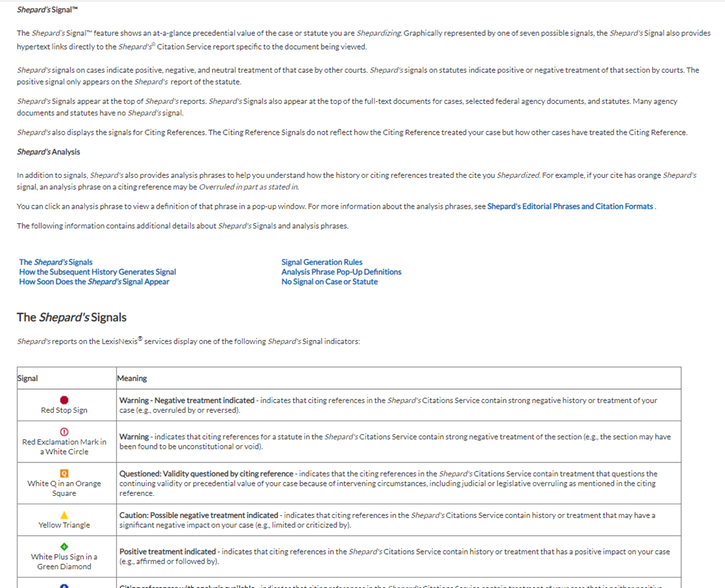Click the 'Shepard's Analysis' bold subheading
Viewport: 725px width, 588px height.
coord(48,152)
